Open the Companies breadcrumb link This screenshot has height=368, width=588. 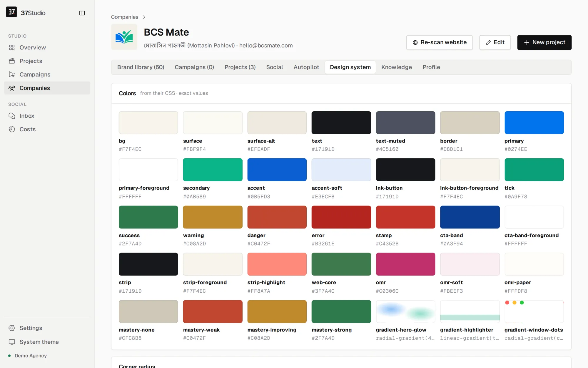(x=124, y=17)
